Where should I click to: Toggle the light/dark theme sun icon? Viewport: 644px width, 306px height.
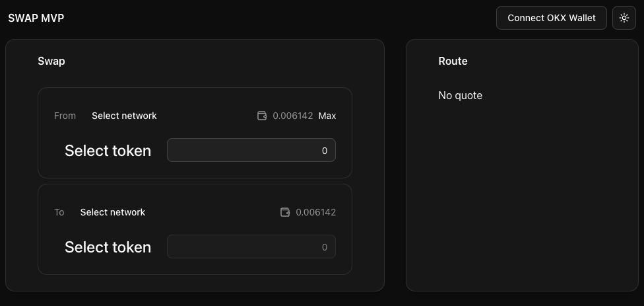(x=624, y=18)
